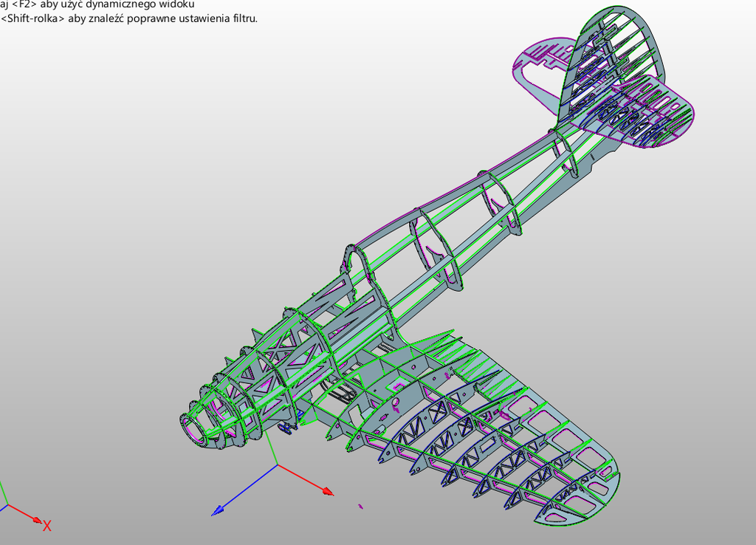Click the red X label on corner triad

tap(47, 526)
